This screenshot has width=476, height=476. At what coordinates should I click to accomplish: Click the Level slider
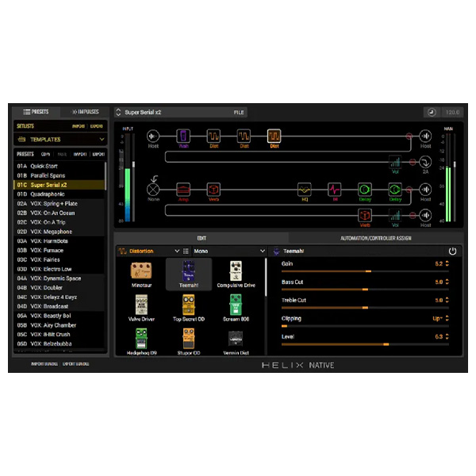point(365,344)
